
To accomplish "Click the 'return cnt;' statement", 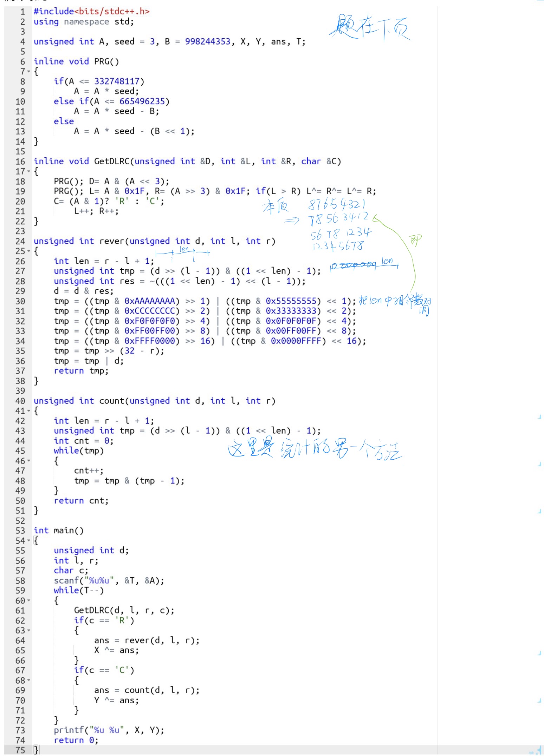I will coord(81,501).
